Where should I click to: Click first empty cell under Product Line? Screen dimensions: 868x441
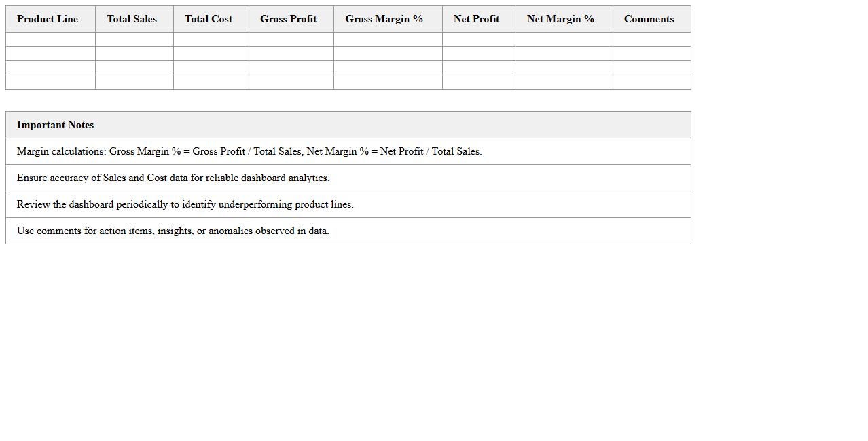[50, 39]
